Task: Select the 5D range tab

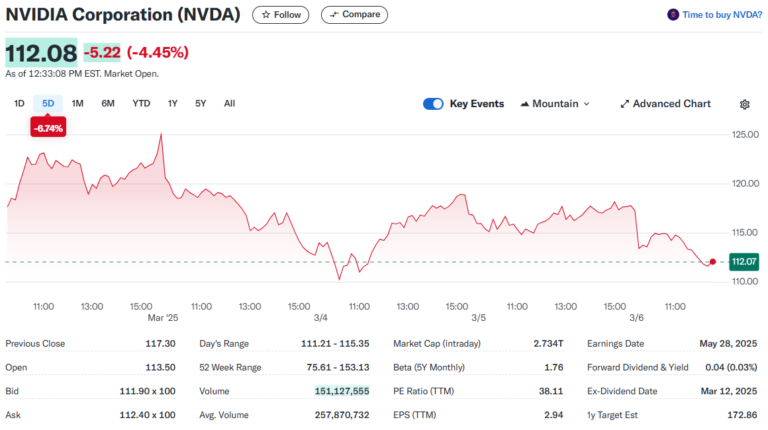Action: [x=48, y=103]
